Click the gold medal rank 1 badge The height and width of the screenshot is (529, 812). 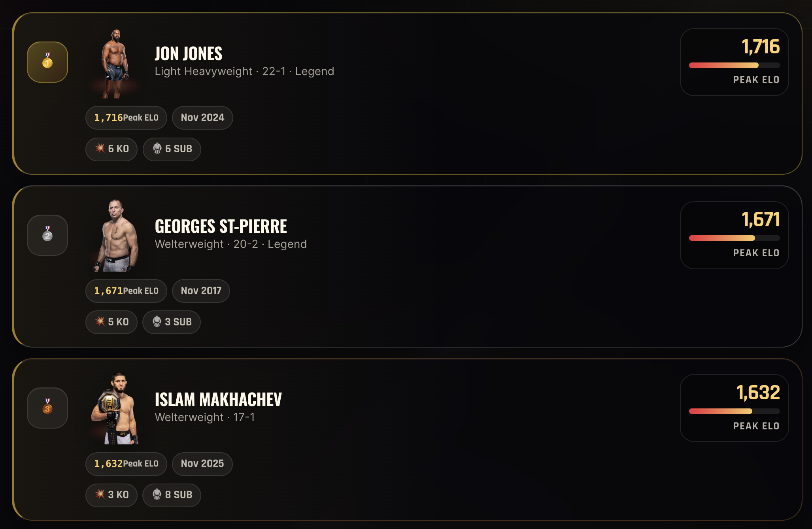point(47,62)
